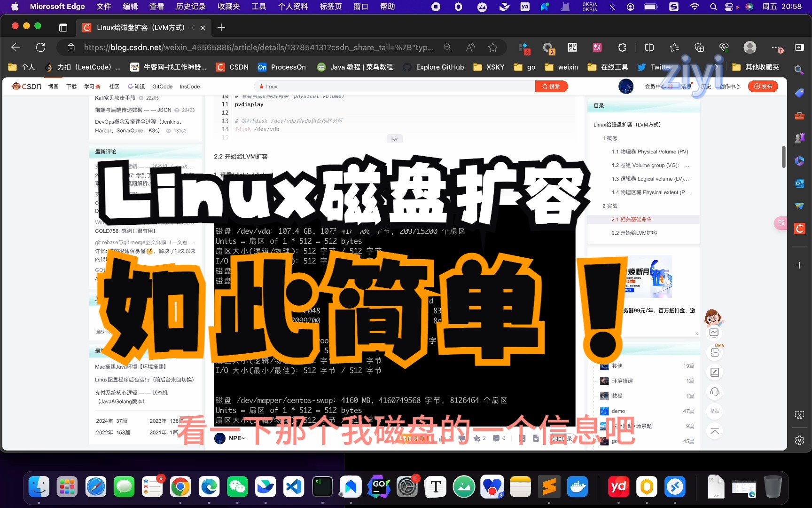Open the 文件 menu in the menu bar
Image resolution: width=812 pixels, height=508 pixels.
click(104, 7)
